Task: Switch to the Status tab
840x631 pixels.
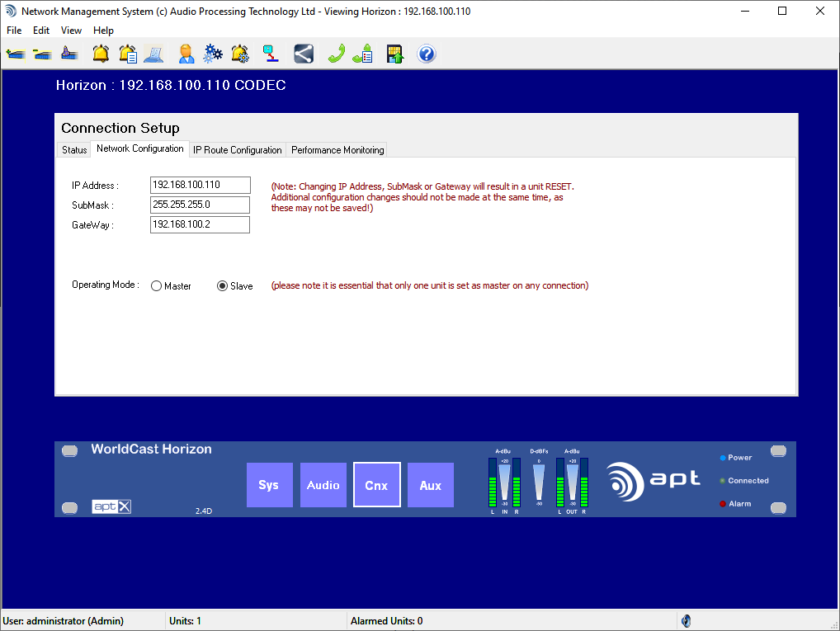Action: click(x=74, y=150)
